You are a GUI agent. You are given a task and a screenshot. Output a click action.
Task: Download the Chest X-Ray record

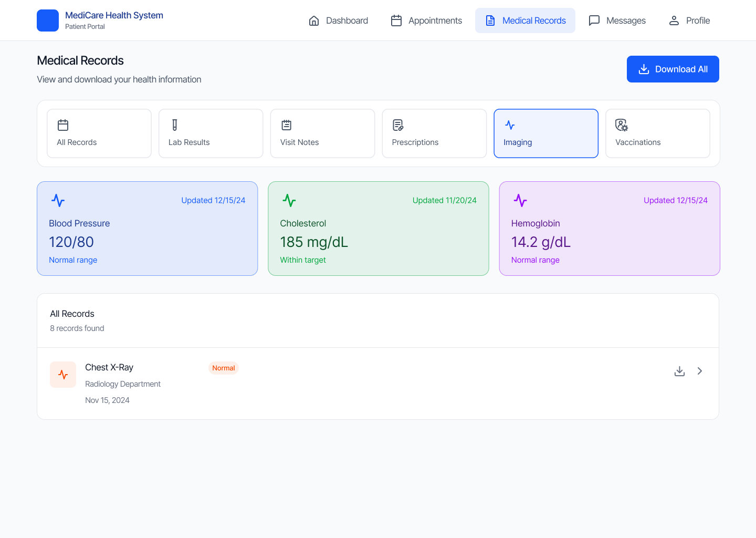[x=679, y=371]
